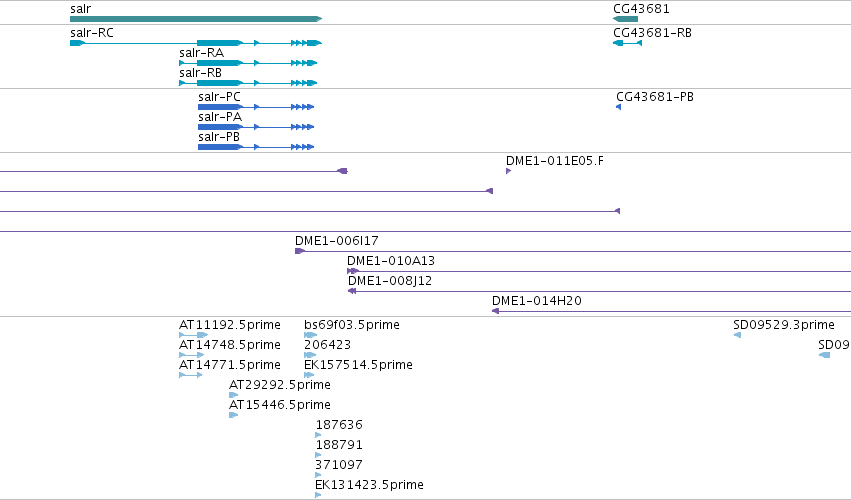Click the salr-RA label
The height and width of the screenshot is (500, 851).
point(201,53)
